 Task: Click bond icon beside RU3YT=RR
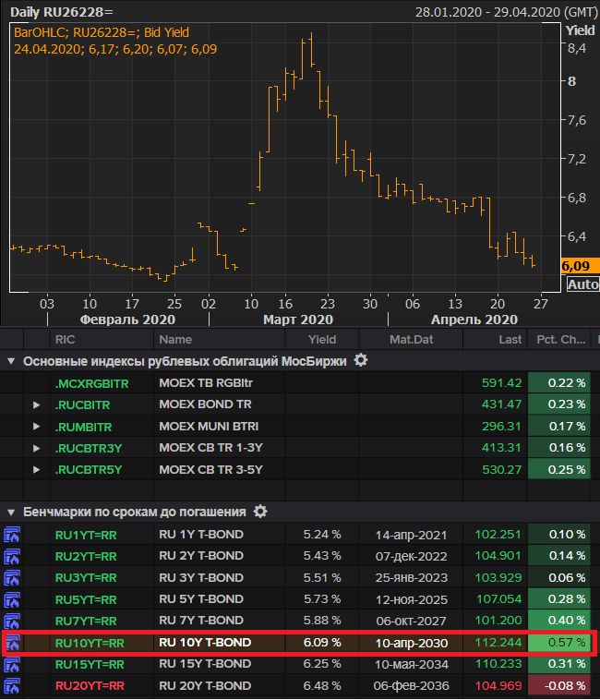13,577
